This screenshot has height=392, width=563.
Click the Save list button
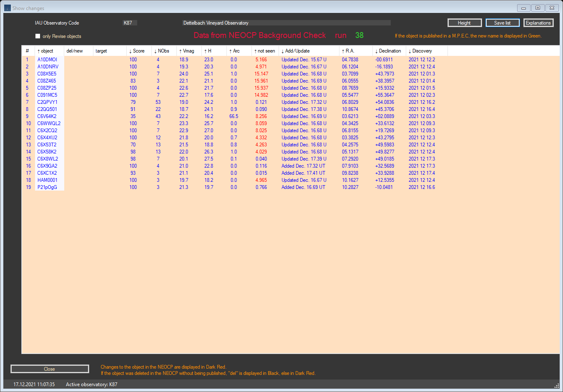(x=503, y=23)
